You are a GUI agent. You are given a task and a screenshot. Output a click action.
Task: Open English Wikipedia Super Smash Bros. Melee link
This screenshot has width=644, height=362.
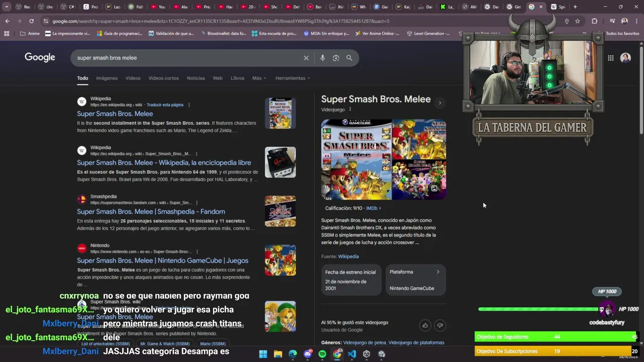point(115,114)
